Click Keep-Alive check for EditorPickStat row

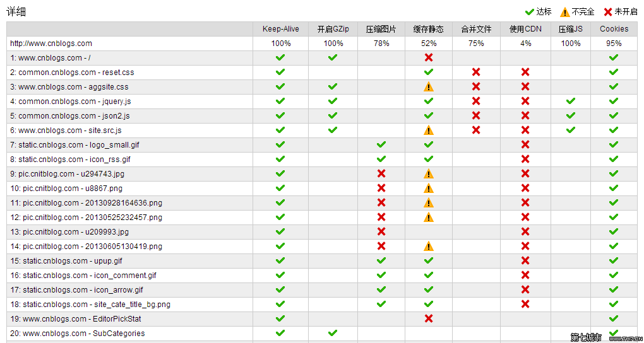point(280,318)
